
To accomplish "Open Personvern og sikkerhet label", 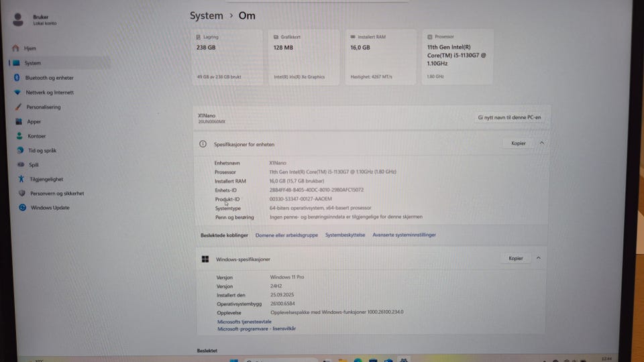I will click(x=57, y=193).
